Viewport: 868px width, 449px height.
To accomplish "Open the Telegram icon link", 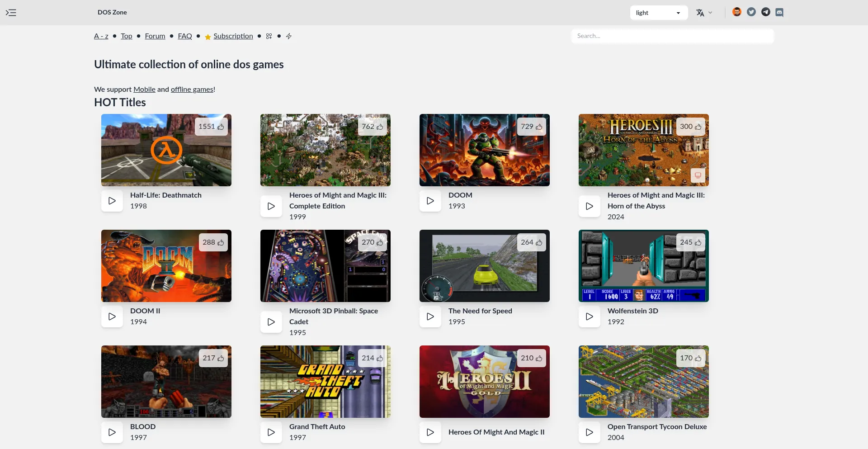I will (765, 12).
